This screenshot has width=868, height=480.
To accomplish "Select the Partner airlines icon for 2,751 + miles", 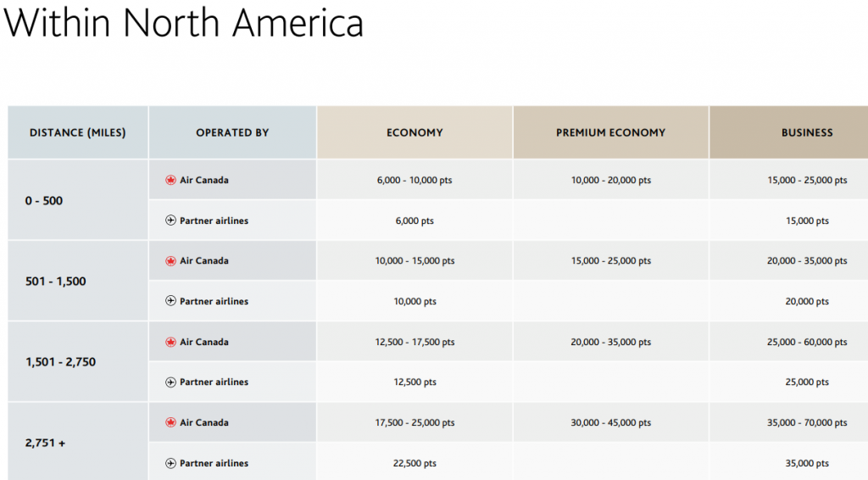I will coord(170,463).
